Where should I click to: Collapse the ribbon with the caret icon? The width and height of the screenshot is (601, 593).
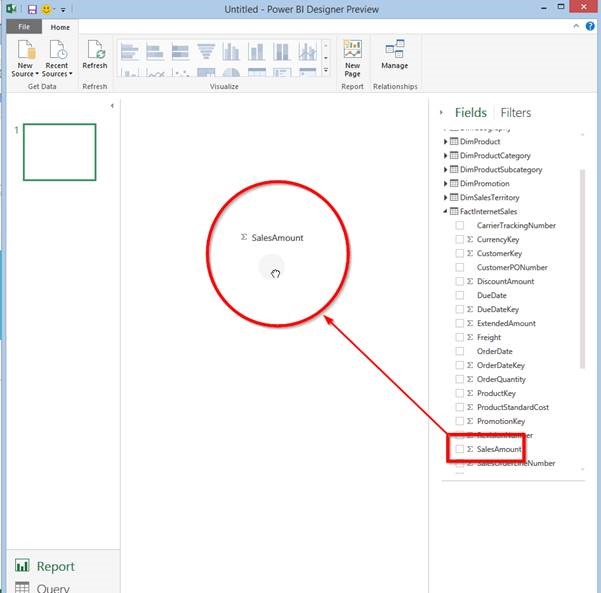[x=576, y=26]
